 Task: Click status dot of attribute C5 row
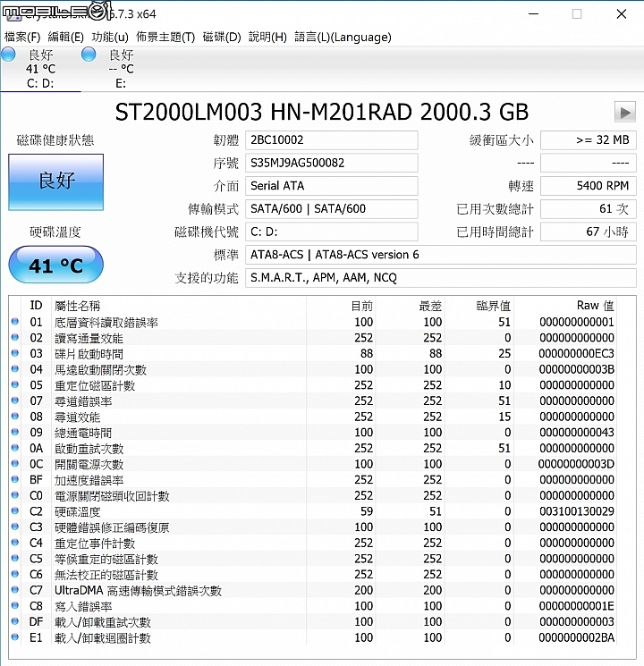pyautogui.click(x=15, y=558)
